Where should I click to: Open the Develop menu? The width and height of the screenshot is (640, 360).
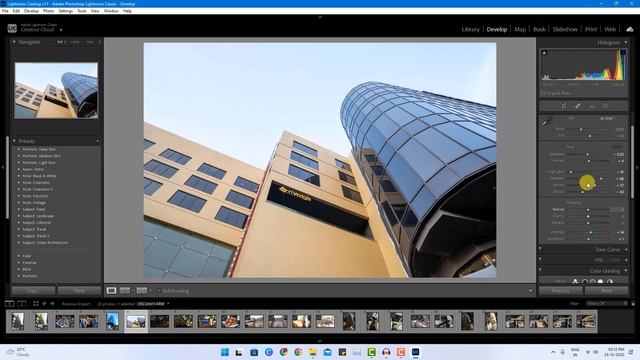click(31, 11)
